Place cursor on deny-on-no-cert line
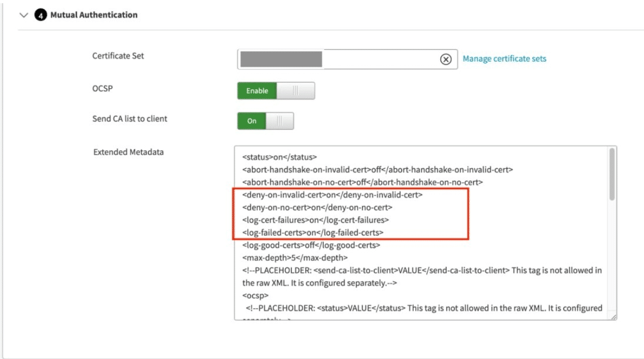The width and height of the screenshot is (644, 359). 317,208
